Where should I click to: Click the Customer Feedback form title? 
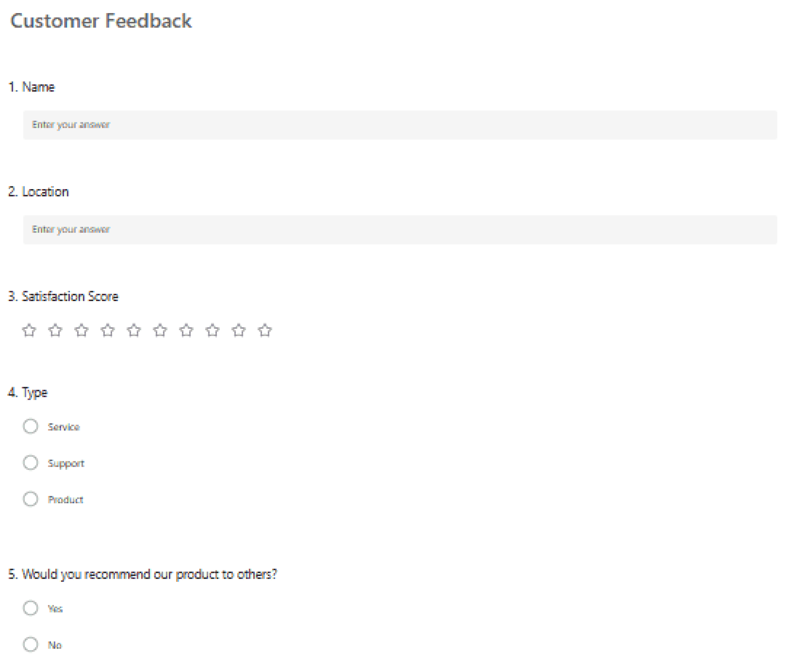point(101,21)
